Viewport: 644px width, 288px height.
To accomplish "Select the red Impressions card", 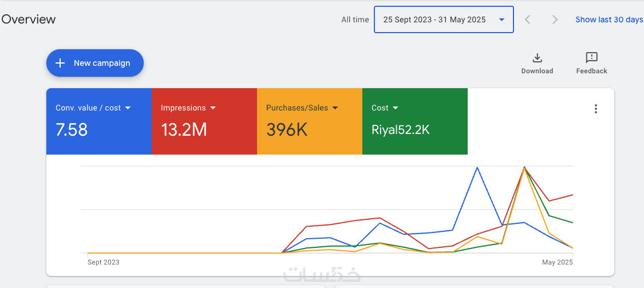I will click(204, 129).
